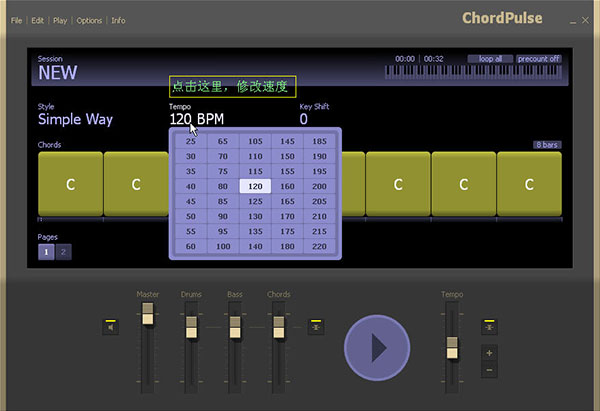Screen dimensions: 600x411
Task: Open the Play menu
Action: [60, 21]
